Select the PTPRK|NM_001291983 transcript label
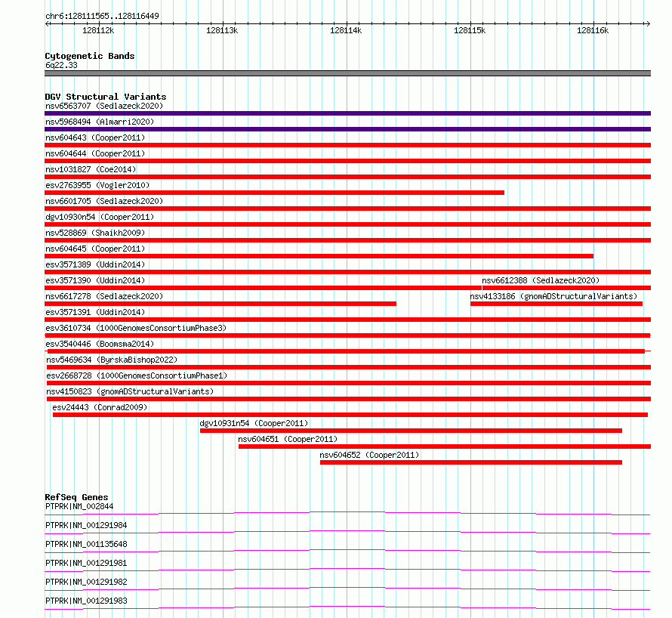The image size is (672, 618). tap(86, 601)
